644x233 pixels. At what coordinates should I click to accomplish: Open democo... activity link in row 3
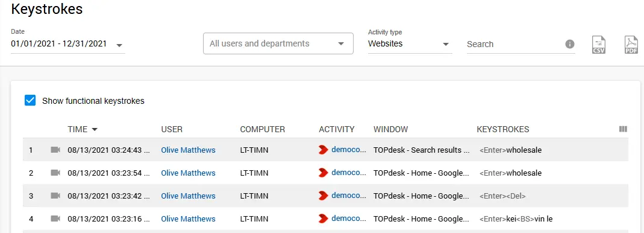348,196
